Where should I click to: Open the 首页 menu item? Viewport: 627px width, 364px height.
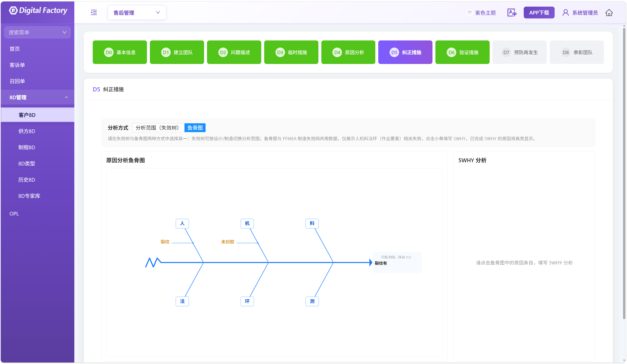click(x=37, y=49)
